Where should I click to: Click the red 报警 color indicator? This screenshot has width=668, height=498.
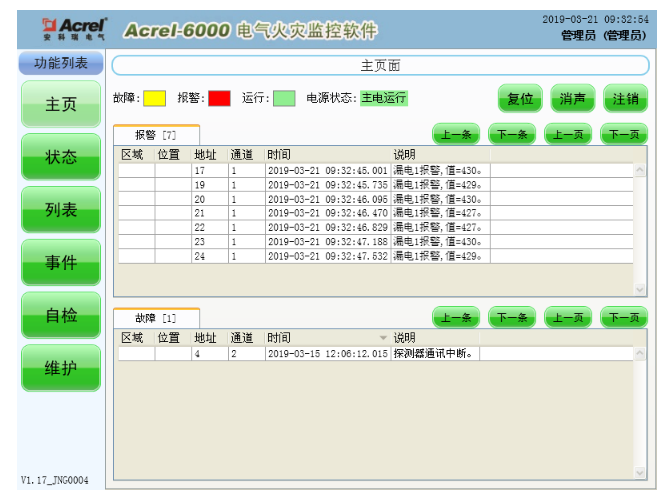219,98
